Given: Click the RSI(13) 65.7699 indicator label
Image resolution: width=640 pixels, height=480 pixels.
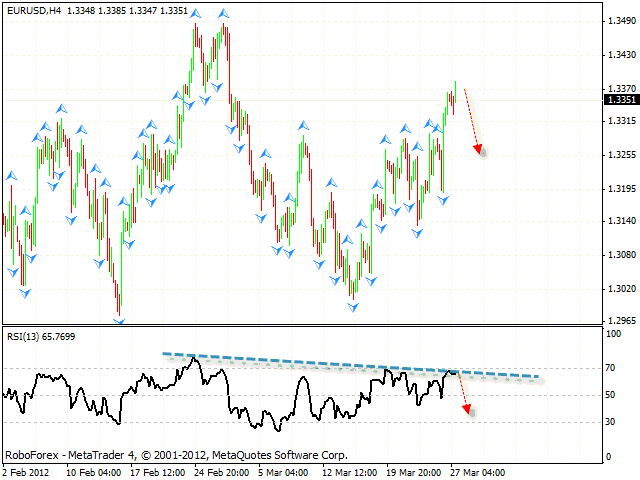Looking at the screenshot, I should point(41,337).
